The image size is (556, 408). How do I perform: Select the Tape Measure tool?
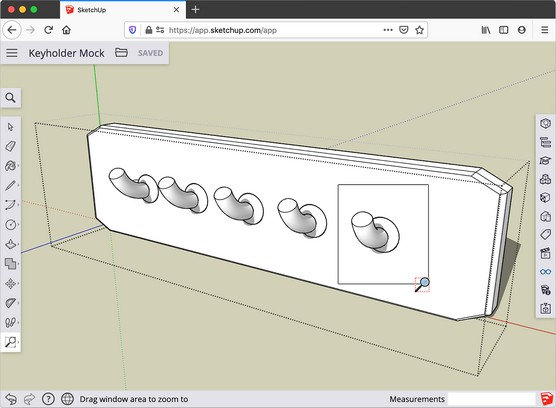tap(10, 303)
